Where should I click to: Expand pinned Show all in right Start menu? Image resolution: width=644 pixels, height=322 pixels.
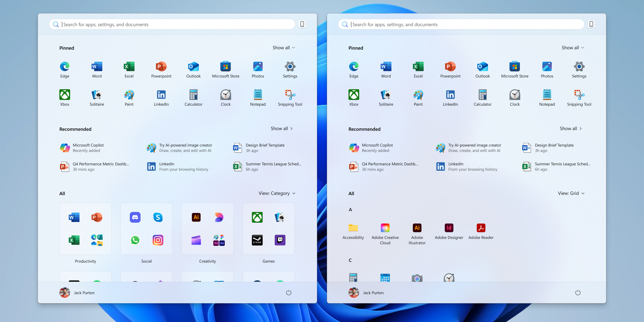pyautogui.click(x=573, y=48)
